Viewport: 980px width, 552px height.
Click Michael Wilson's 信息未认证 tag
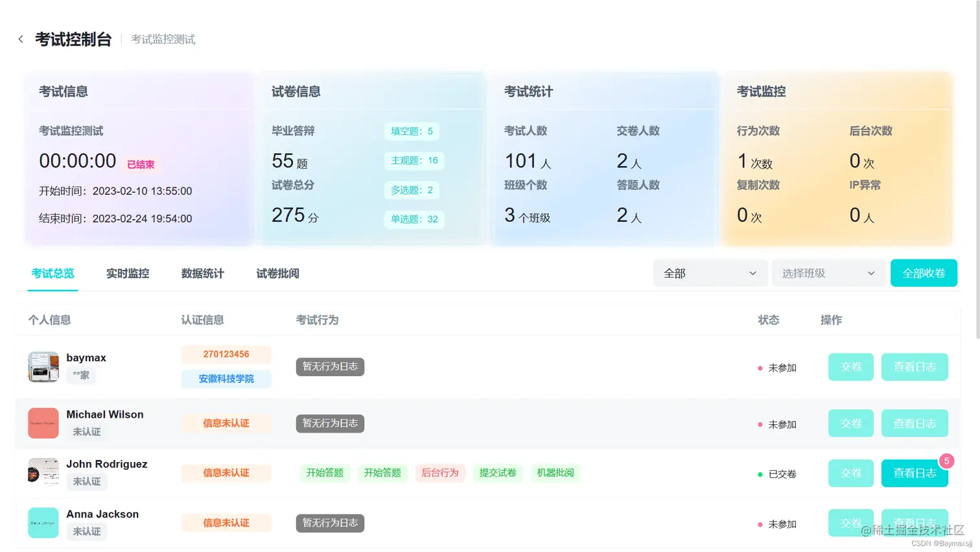pos(226,423)
